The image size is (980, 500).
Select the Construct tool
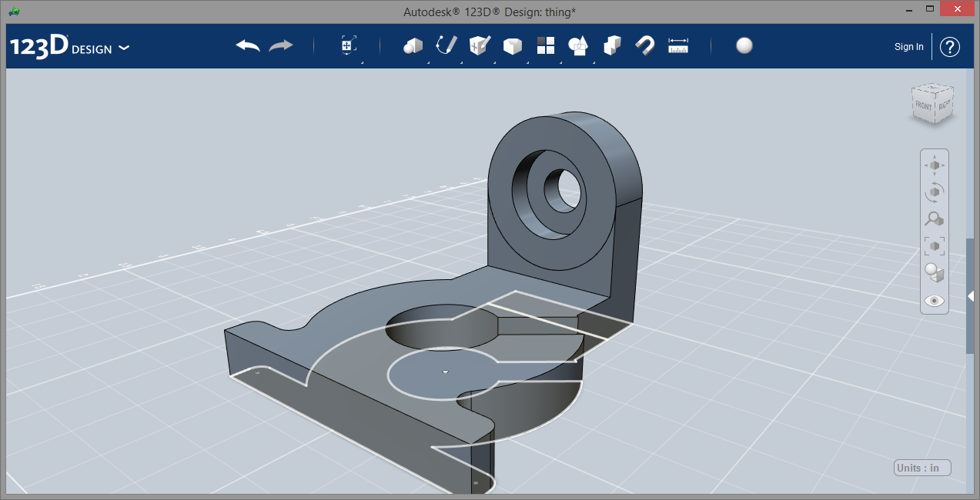[x=480, y=46]
